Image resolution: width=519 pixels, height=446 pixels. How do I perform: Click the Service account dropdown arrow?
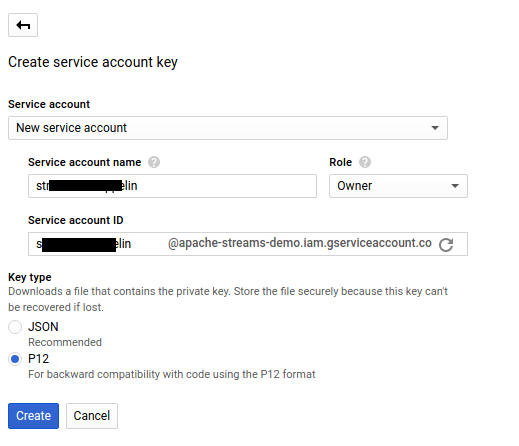click(435, 128)
